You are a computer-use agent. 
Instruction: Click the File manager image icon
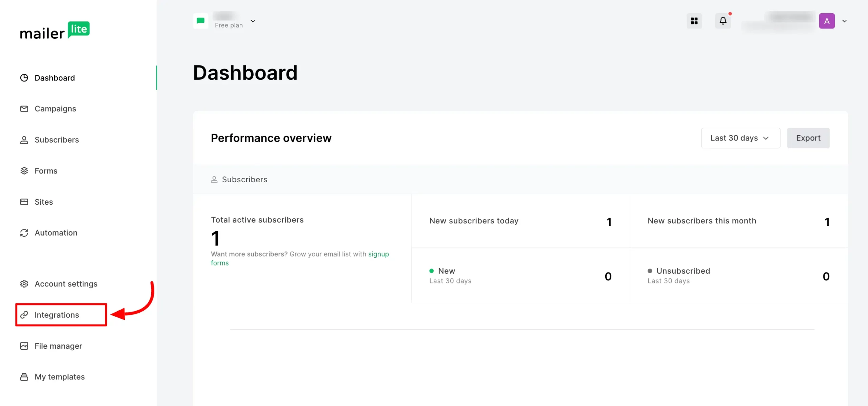pyautogui.click(x=24, y=346)
